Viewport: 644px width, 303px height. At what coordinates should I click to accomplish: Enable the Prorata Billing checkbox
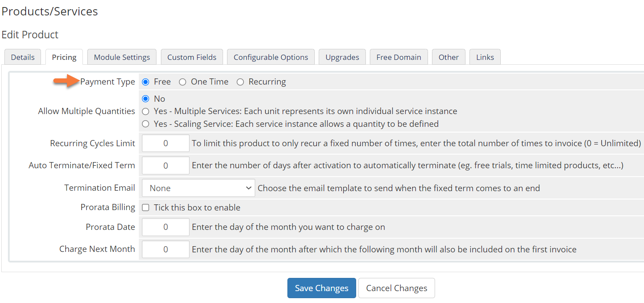[x=146, y=207]
